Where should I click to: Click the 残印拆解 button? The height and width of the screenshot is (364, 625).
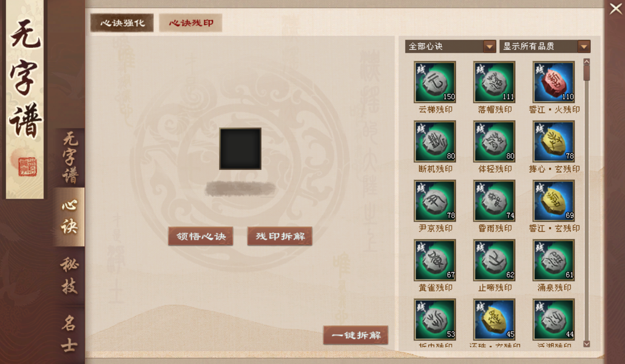coord(280,237)
